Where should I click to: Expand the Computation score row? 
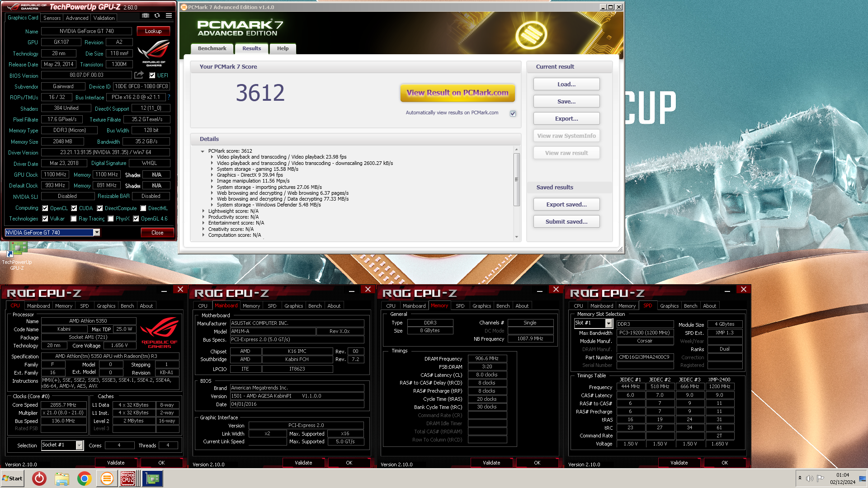[203, 235]
